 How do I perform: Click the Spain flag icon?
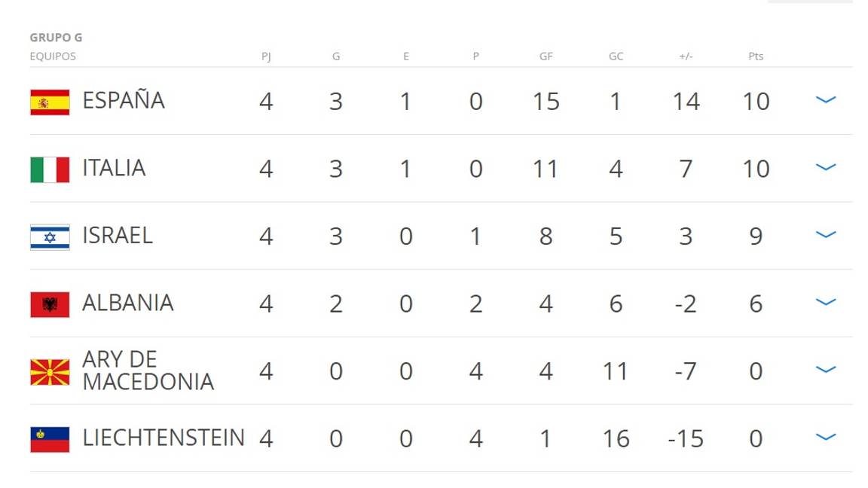tap(50, 102)
